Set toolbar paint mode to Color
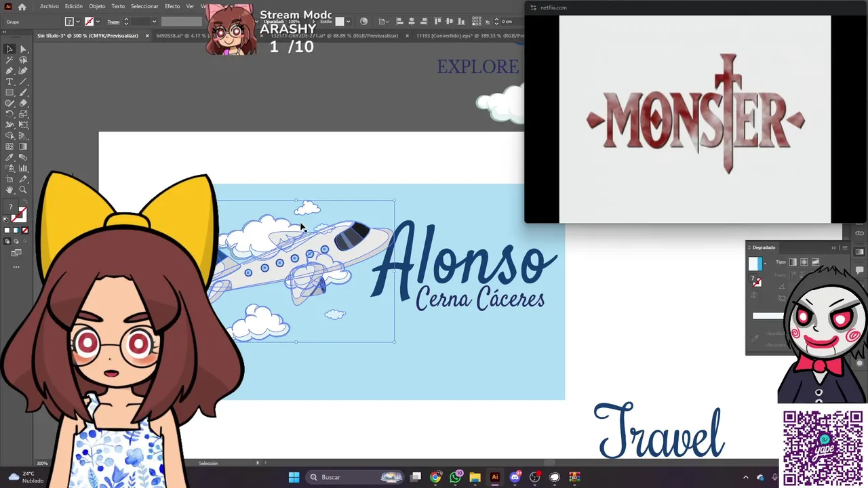This screenshot has width=868, height=488. pos(7,230)
